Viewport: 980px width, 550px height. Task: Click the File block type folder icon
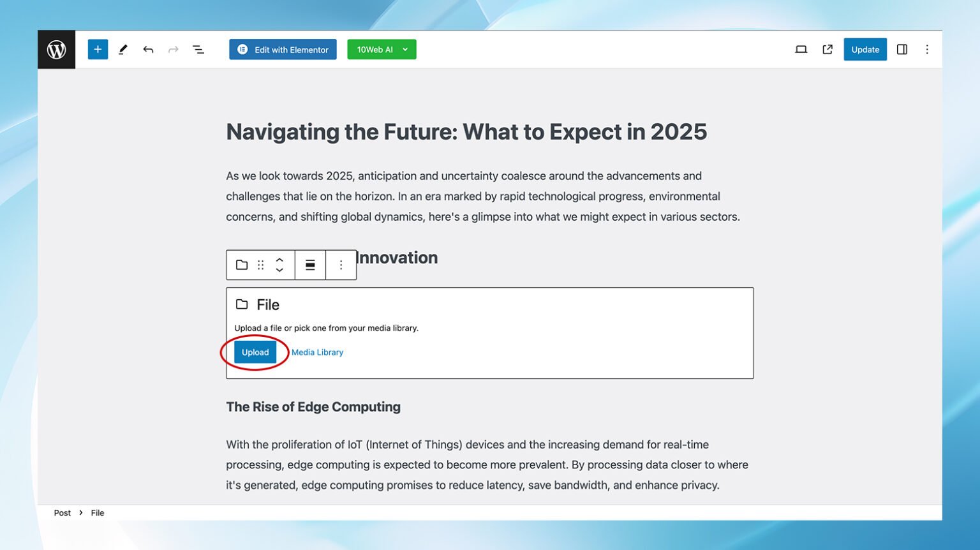(x=242, y=265)
